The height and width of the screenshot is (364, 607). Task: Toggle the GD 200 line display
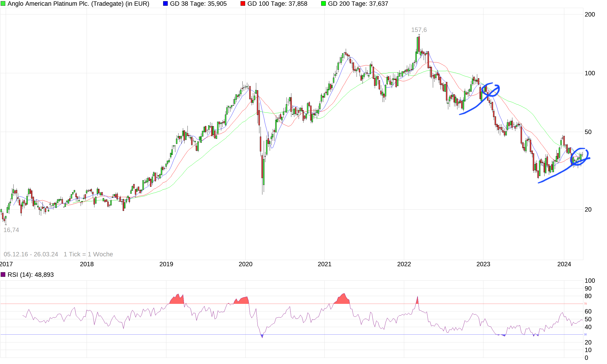coord(356,4)
